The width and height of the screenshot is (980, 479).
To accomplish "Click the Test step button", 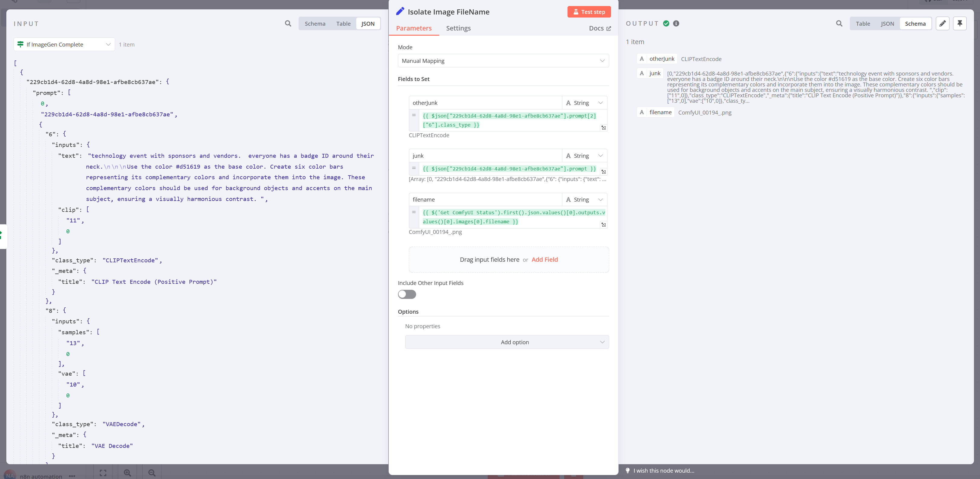I will pyautogui.click(x=589, y=12).
